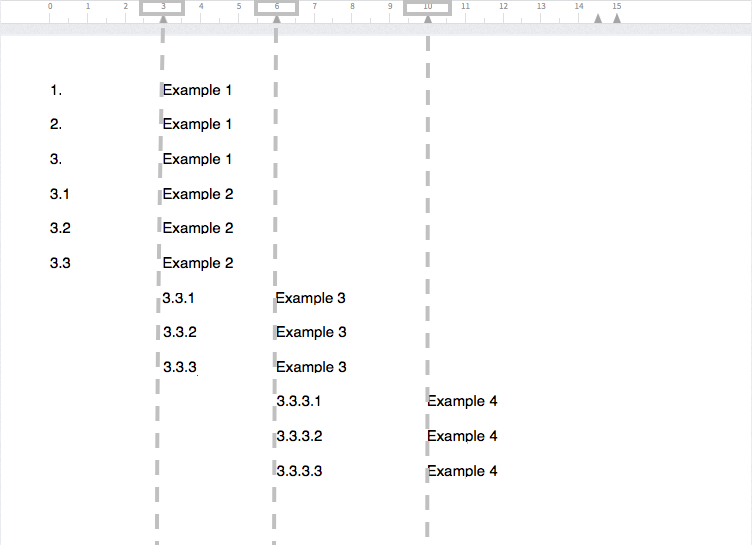This screenshot has height=545, width=752.
Task: Click the list number "3.3.3"
Action: (180, 367)
